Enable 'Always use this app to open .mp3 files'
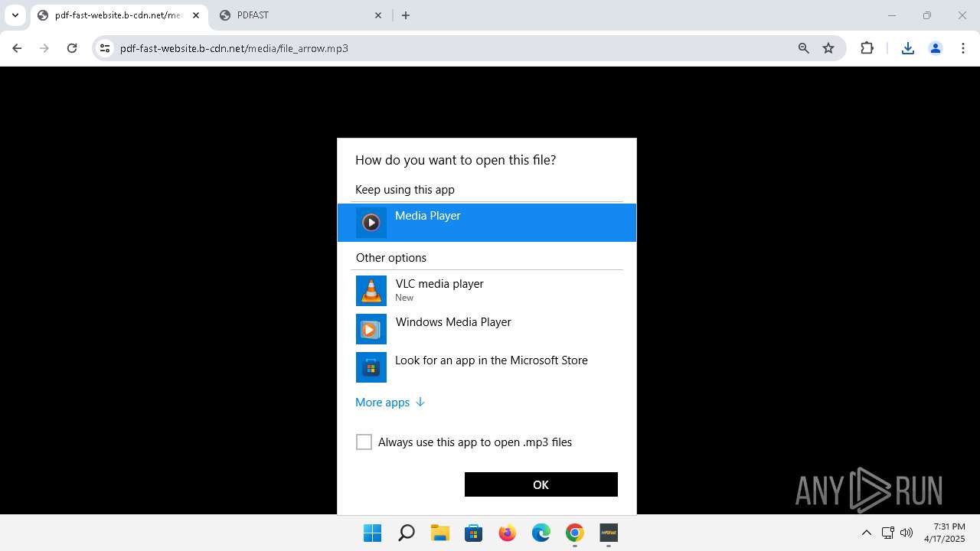Viewport: 980px width, 551px height. tap(364, 442)
